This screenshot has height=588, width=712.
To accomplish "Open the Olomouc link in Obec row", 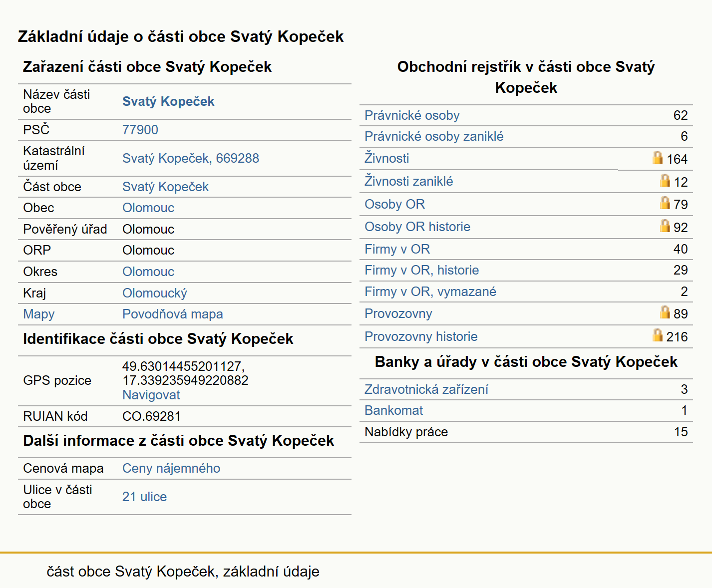I will tap(148, 208).
